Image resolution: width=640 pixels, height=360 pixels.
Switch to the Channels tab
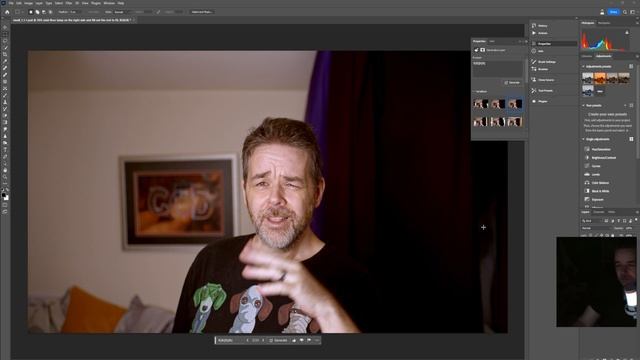[x=599, y=212]
